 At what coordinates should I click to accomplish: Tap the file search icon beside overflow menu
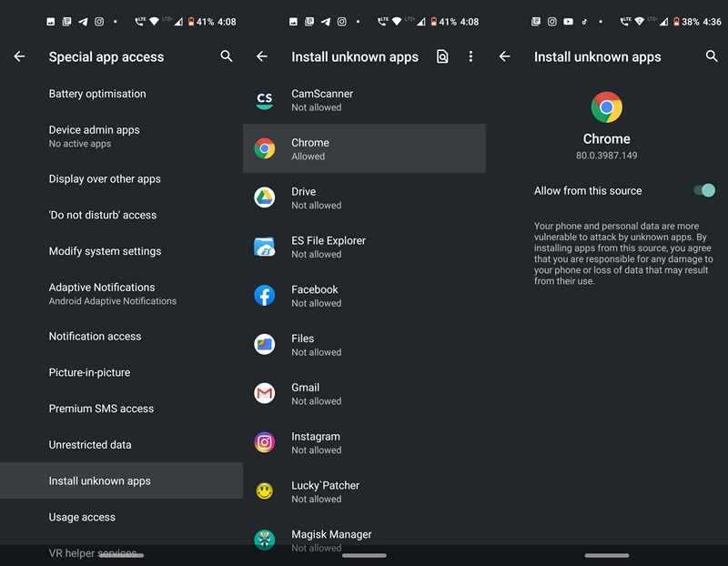tap(442, 56)
